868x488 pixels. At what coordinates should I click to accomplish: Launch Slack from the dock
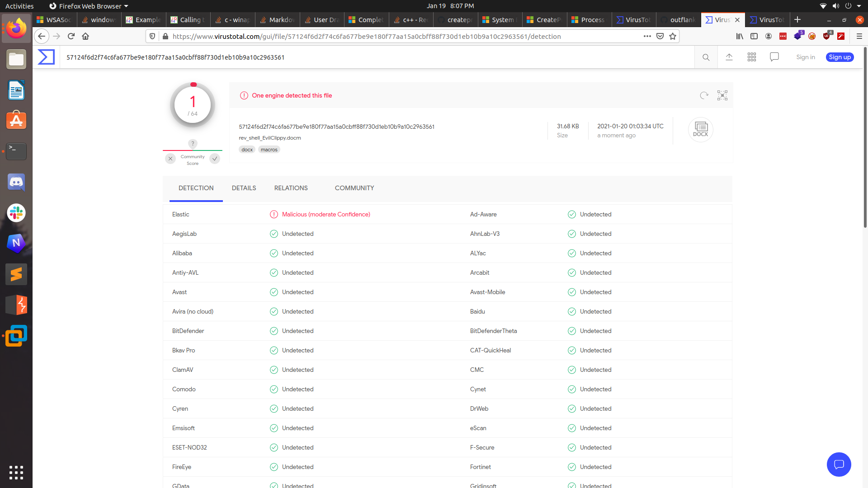[x=16, y=213]
